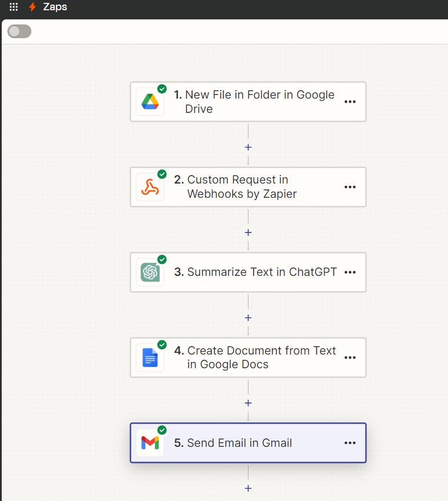The width and height of the screenshot is (448, 501).
Task: Toggle the Zap on/off switch
Action: coord(19,31)
